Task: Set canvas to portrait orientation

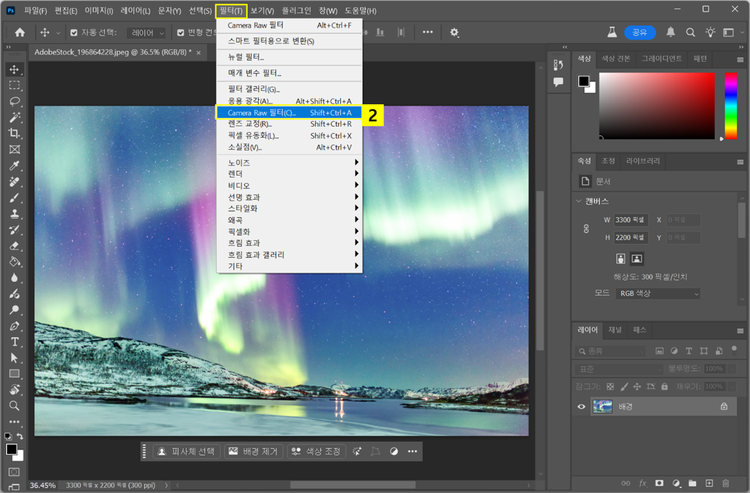Action: coord(620,259)
